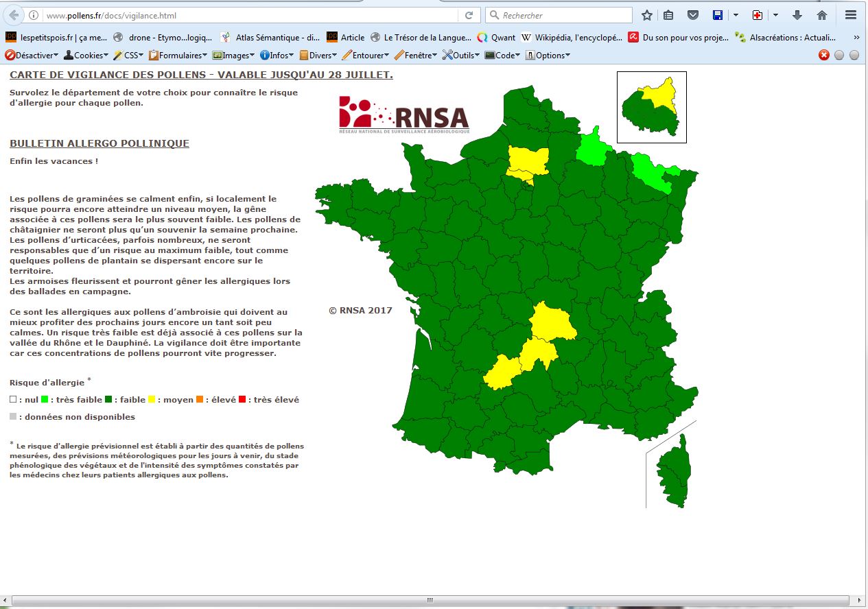Screen dimensions: 868x609
Task: Open the site information icon in address bar
Action: (x=34, y=15)
